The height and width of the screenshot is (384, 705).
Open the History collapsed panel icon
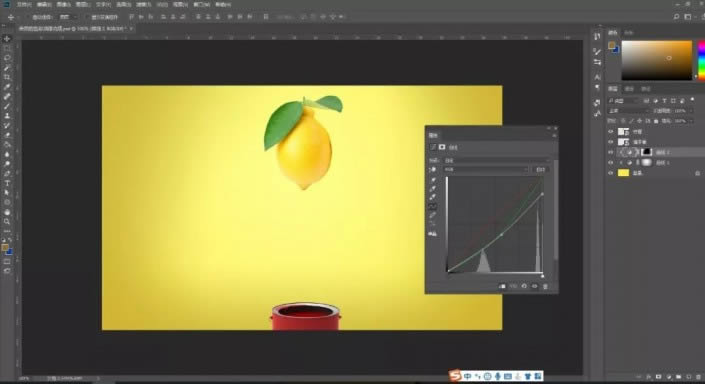pos(597,36)
